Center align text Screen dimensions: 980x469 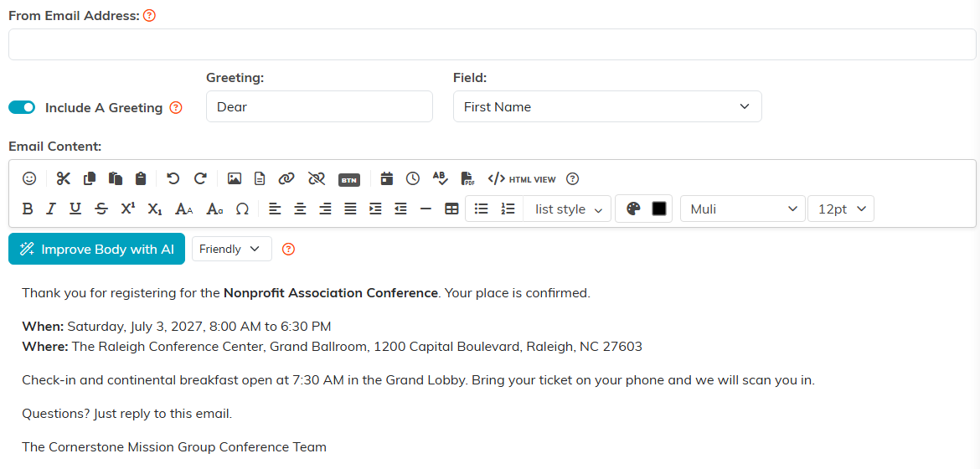coord(300,209)
